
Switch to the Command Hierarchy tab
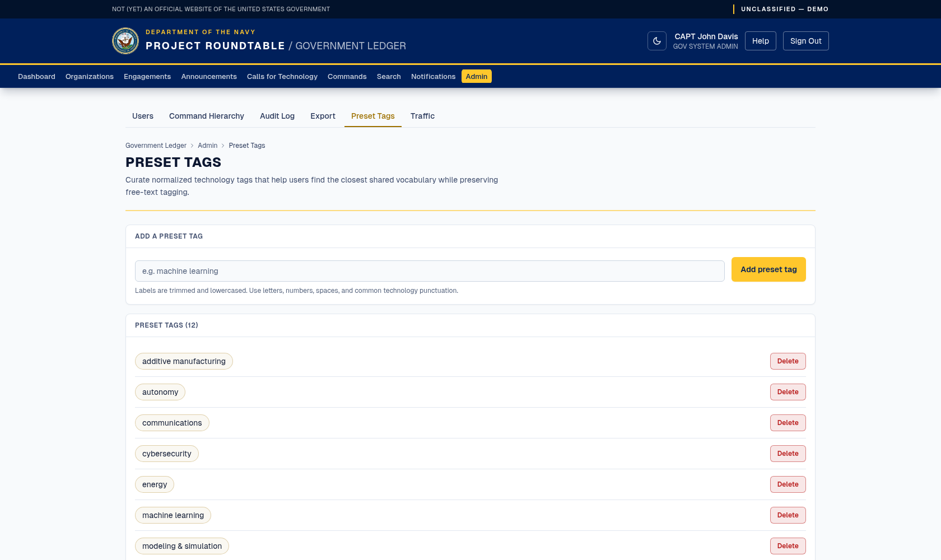207,116
